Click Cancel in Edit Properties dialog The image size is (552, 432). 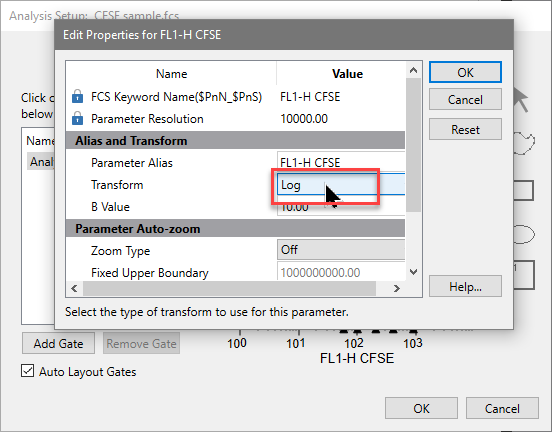click(465, 100)
